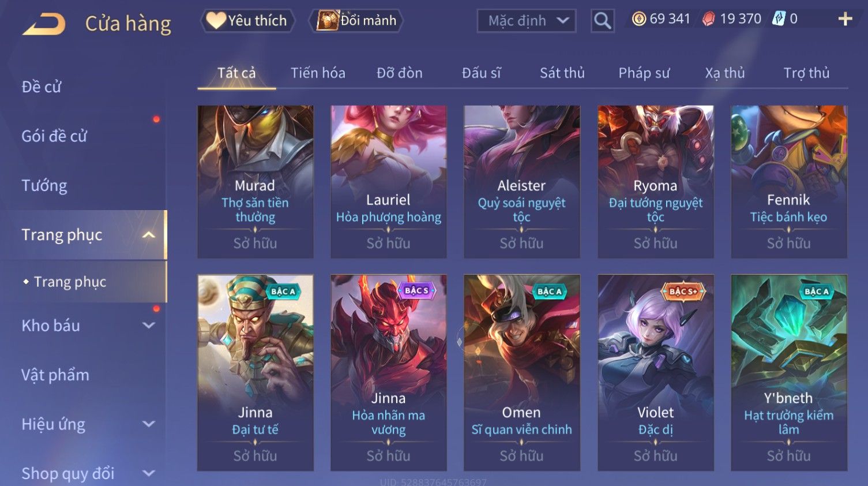The width and height of the screenshot is (868, 486).
Task: Open the Mặc định sort dropdown
Action: [527, 21]
